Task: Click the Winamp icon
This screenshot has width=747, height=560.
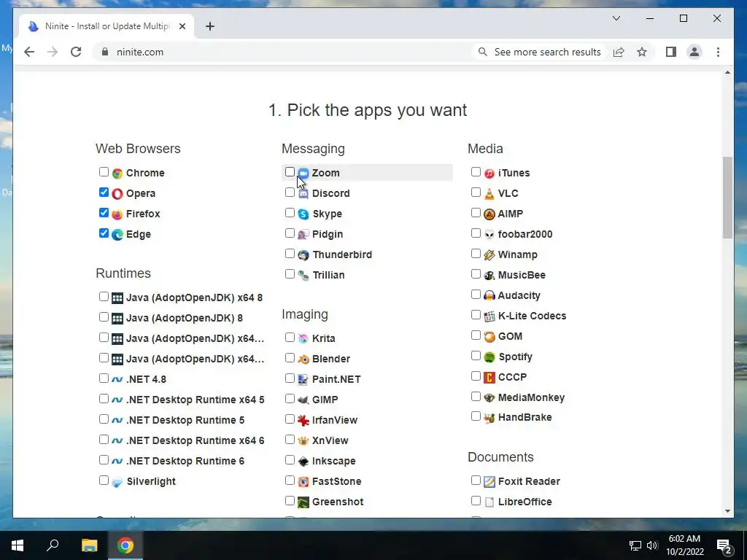Action: tap(489, 255)
